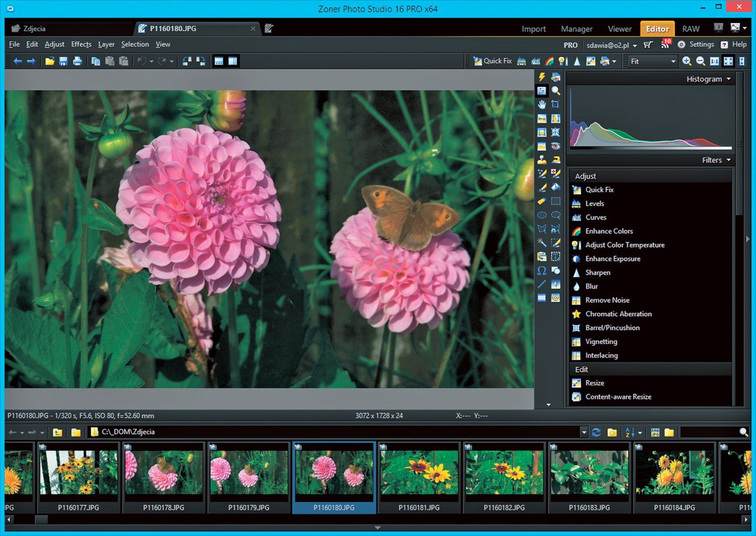Open the shopping cart icon

click(648, 45)
